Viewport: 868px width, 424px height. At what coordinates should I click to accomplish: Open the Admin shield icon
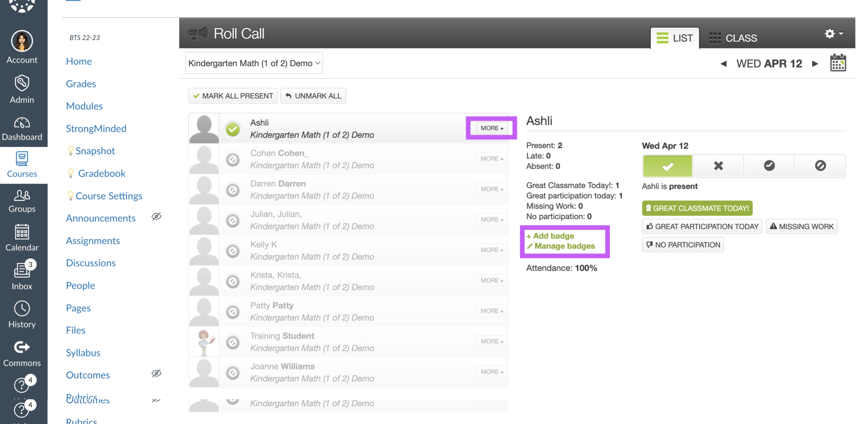point(22,83)
